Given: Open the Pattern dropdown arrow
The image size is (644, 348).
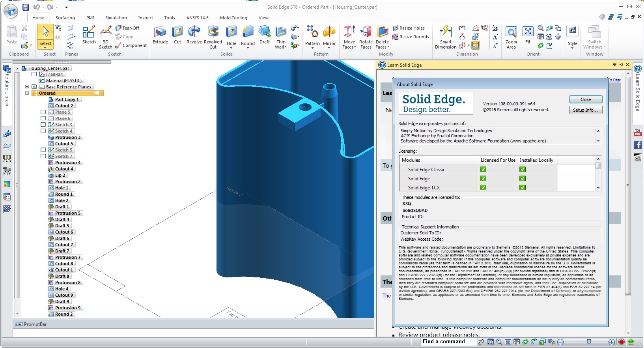Looking at the screenshot, I should [312, 49].
